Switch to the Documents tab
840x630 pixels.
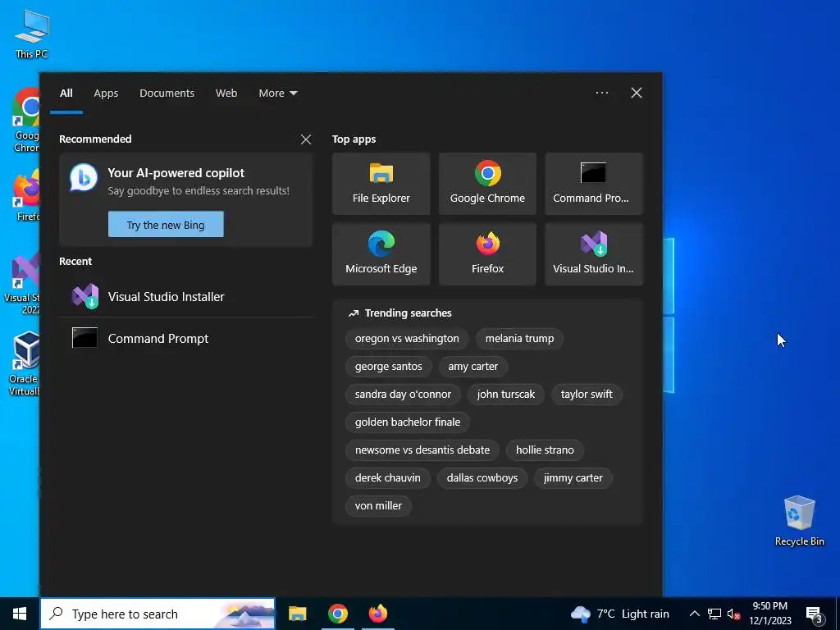tap(167, 94)
